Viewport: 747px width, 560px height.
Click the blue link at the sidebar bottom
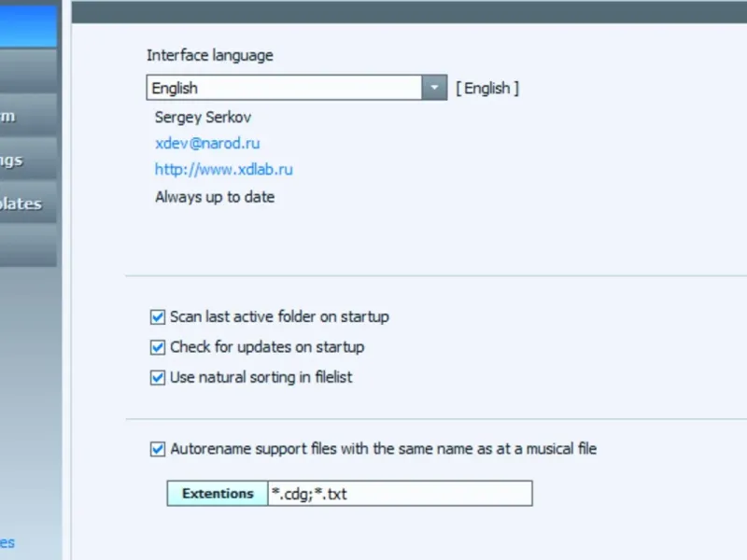[7, 542]
